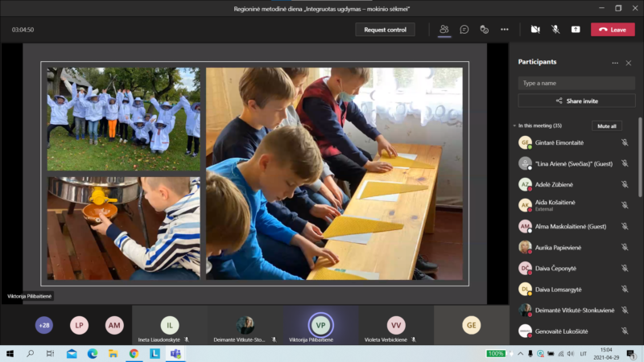Open more actions in the meeting toolbar
The image size is (644, 362).
[505, 29]
